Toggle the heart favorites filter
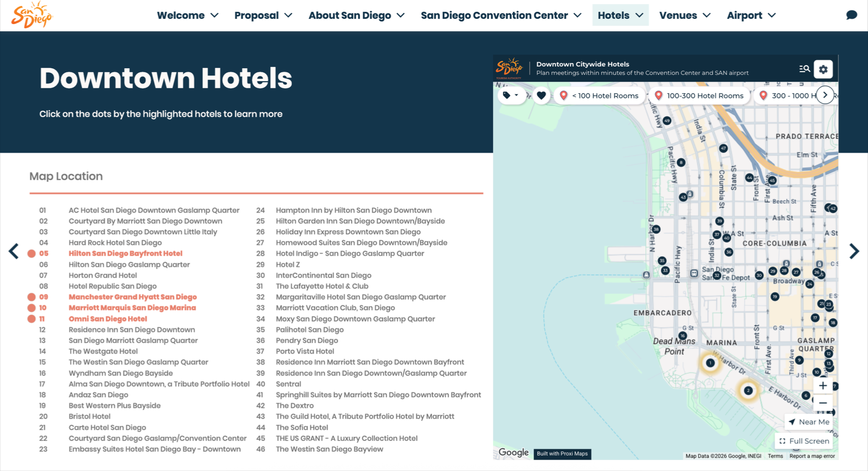Screen dimensions: 868x471 tap(541, 95)
